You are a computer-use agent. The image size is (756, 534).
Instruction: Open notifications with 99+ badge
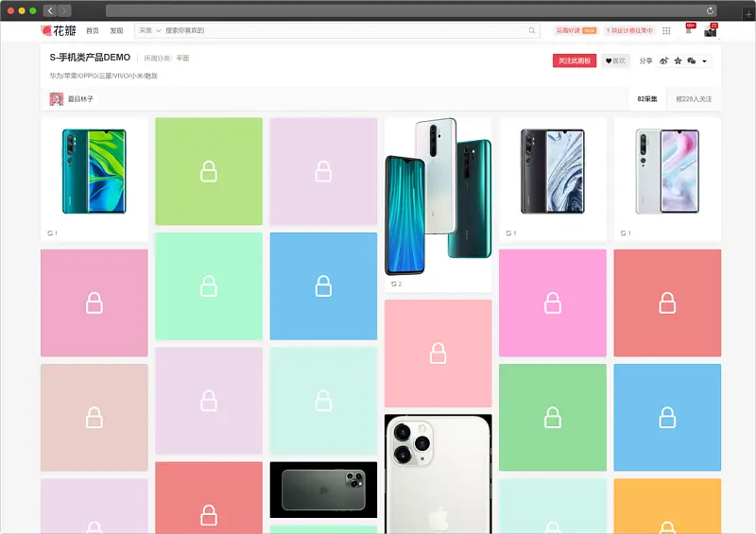coord(690,29)
